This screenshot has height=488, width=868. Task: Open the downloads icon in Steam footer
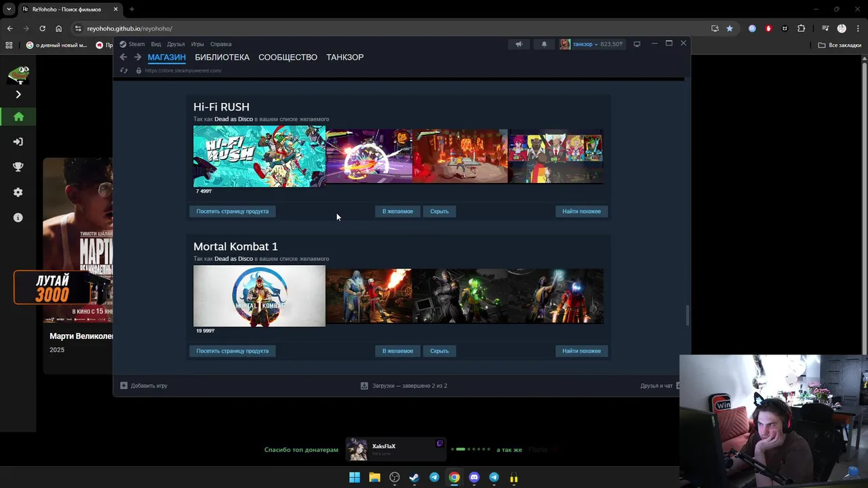pos(364,386)
